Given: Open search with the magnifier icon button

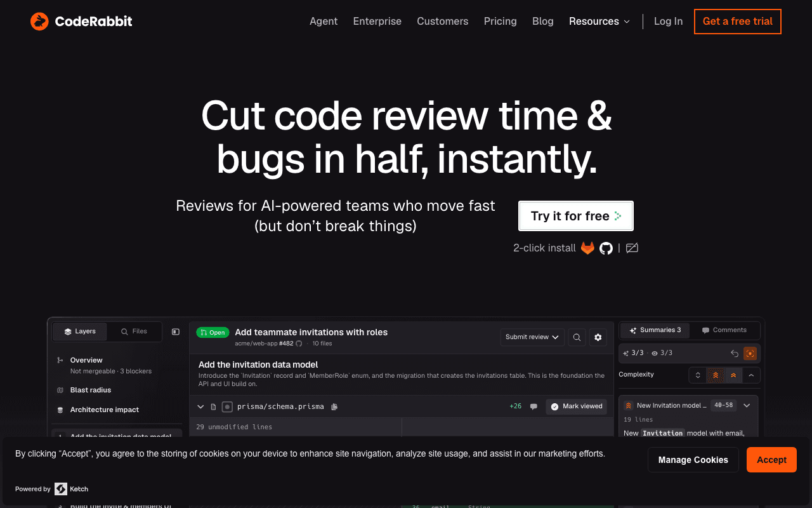Looking at the screenshot, I should 577,337.
